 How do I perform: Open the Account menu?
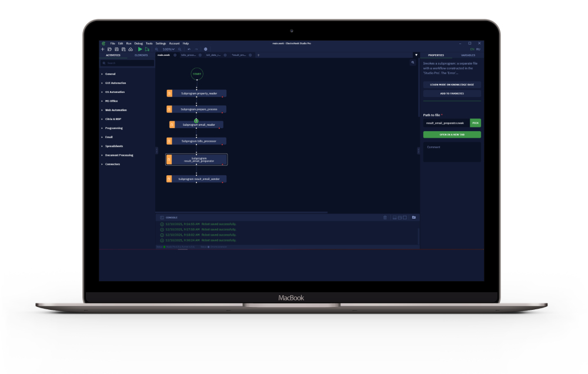(x=174, y=44)
